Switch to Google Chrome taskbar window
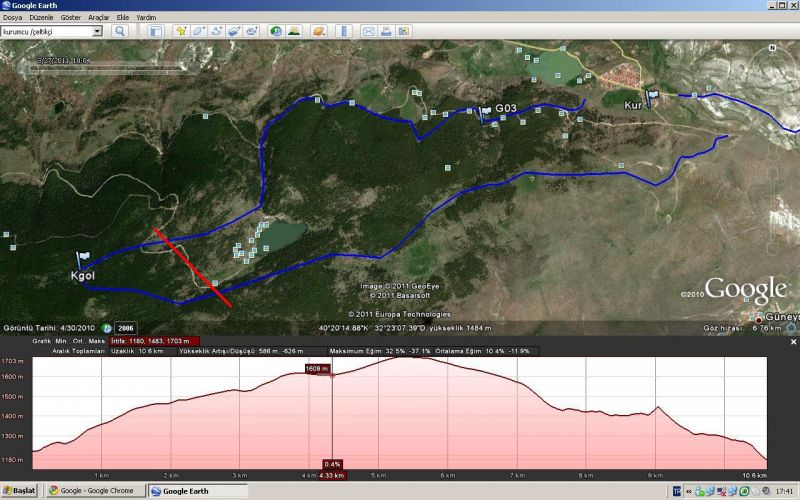The image size is (800, 500). tap(95, 491)
